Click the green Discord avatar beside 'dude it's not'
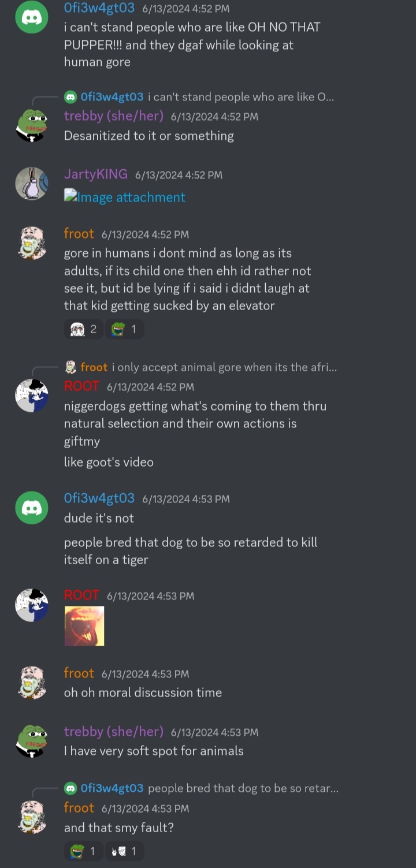Image resolution: width=416 pixels, height=868 pixels. click(31, 508)
